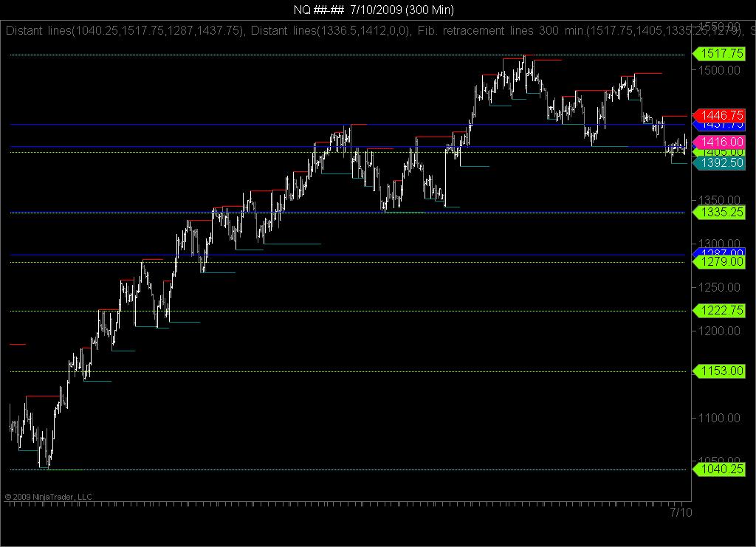
Task: Click the 1350.00 price axis label
Action: [x=719, y=200]
